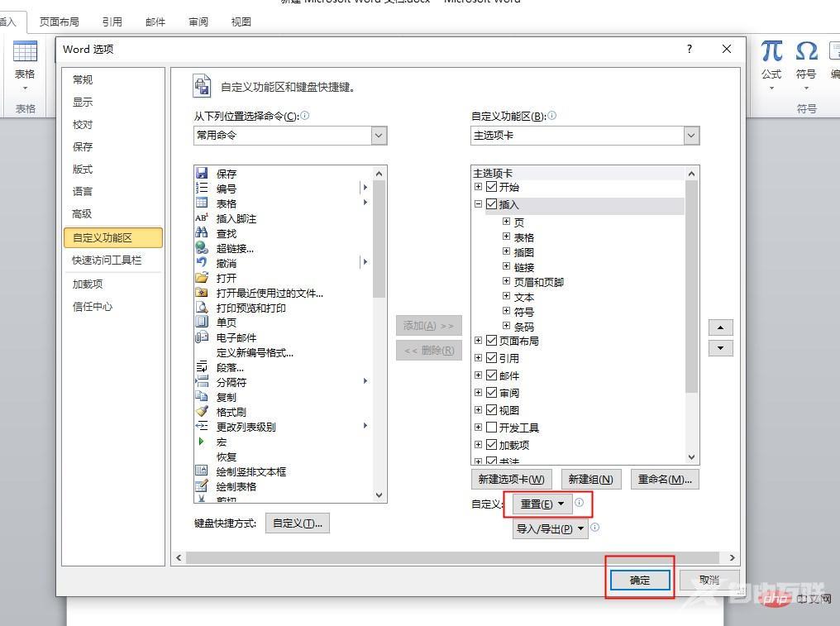Viewport: 840px width, 626px height.
Task: Click the command list scrollbar down arrow
Action: (379, 494)
